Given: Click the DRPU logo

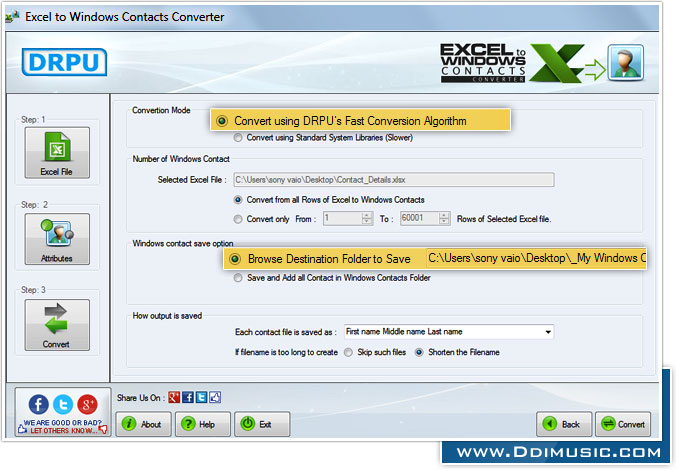Looking at the screenshot, I should (64, 62).
